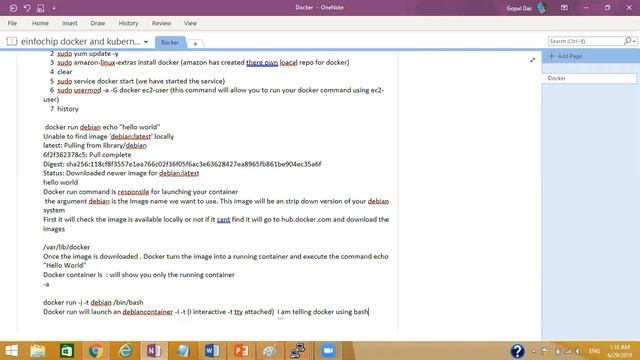Open the Windows Start button
Image resolution: width=640 pixels, height=360 pixels.
tap(11, 351)
